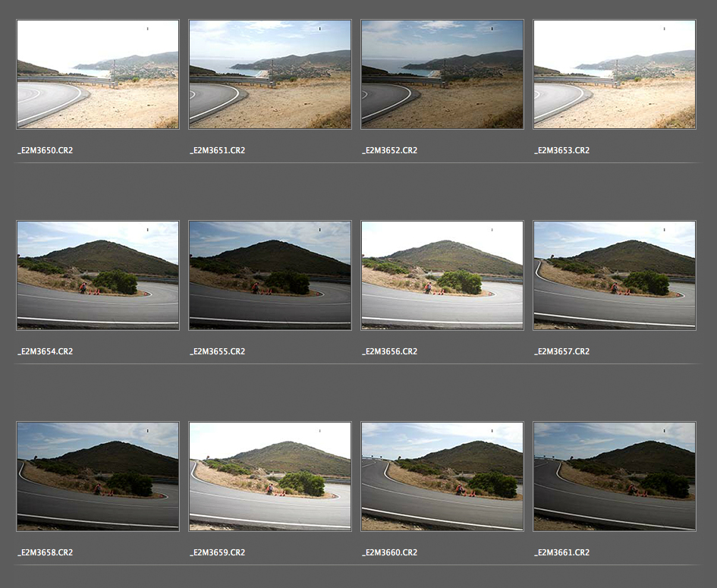
Task: Select the _E2M3653.CR2 filename caption
Action: point(561,151)
